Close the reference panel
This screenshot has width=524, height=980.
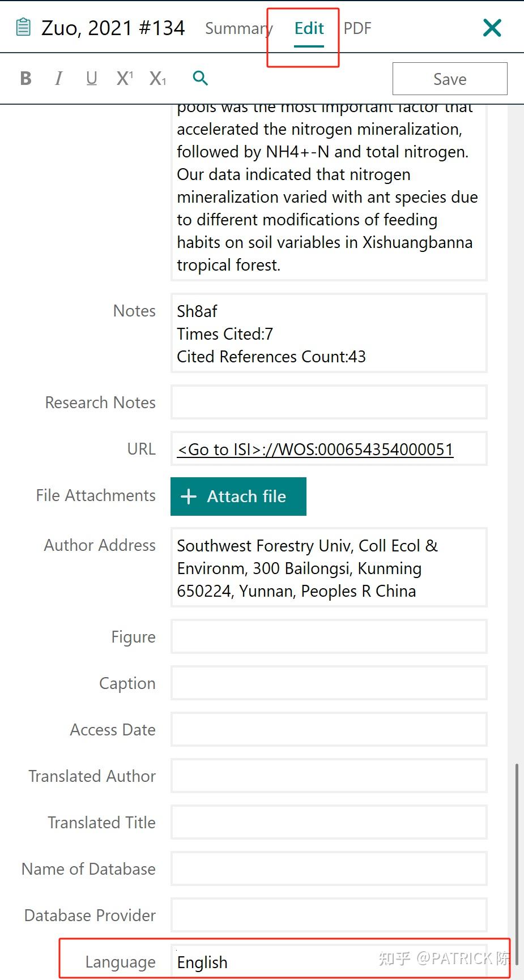[492, 28]
